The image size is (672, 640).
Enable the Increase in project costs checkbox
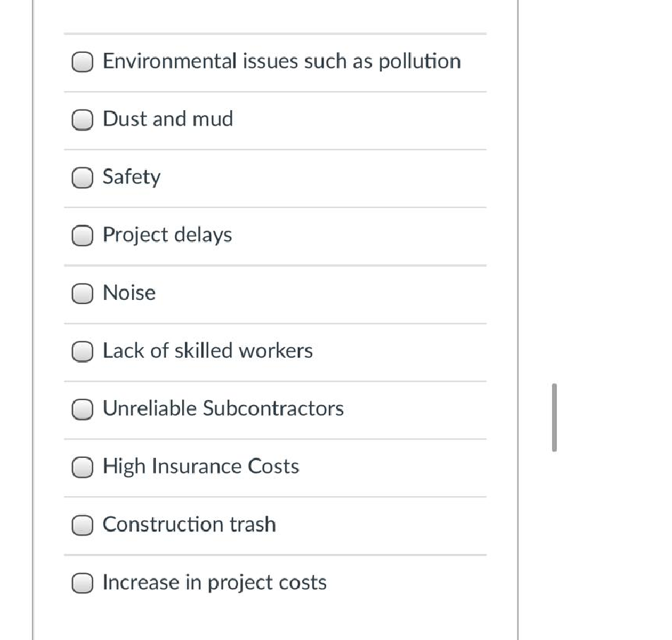coord(83,583)
